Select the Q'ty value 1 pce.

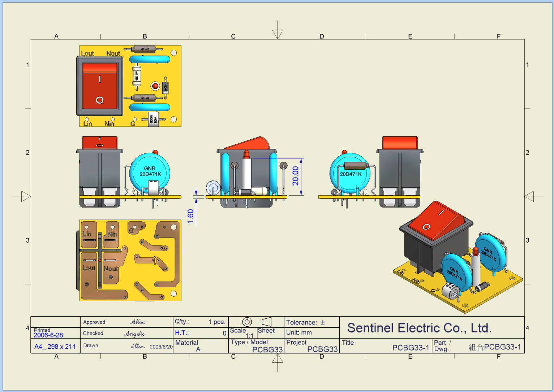[216, 322]
